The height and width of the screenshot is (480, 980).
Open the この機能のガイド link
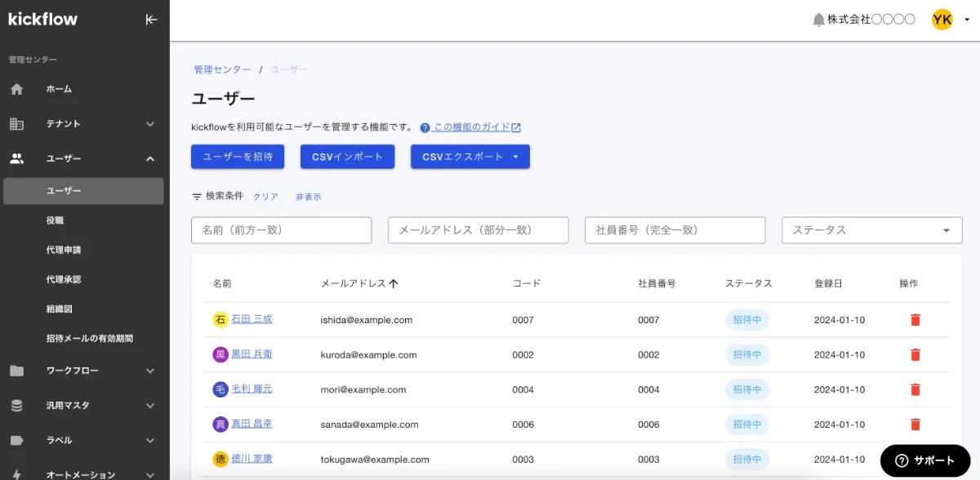tap(477, 127)
